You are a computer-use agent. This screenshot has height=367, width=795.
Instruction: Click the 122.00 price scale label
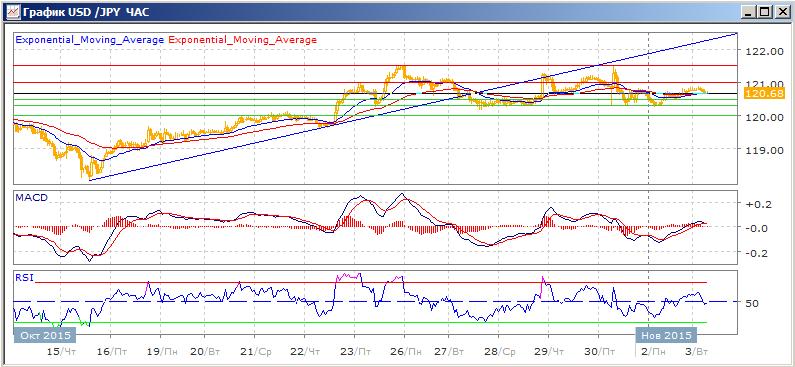click(757, 51)
